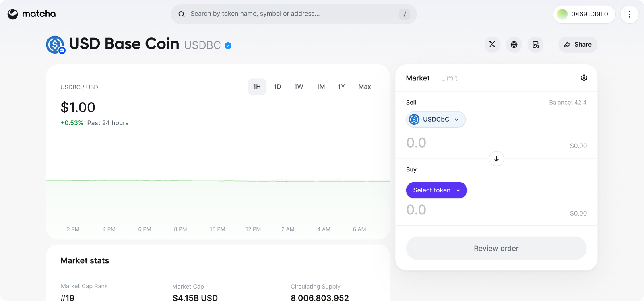
Task: Click the +0.53% price change value
Action: 72,123
